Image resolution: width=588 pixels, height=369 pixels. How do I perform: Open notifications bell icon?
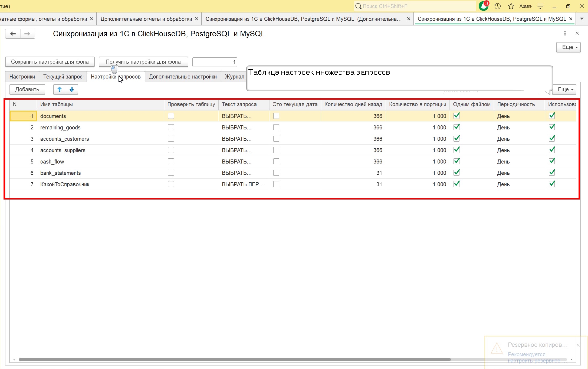(x=484, y=6)
